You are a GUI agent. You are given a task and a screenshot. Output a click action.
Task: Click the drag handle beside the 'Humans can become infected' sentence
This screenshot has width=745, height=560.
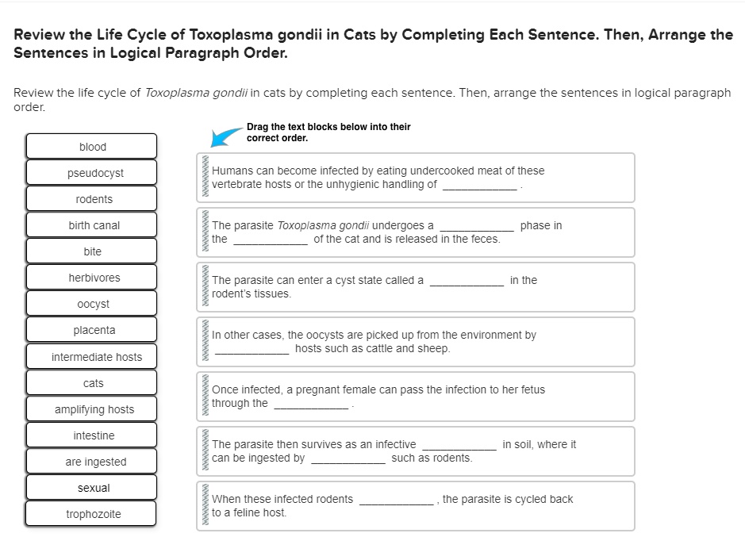205,177
